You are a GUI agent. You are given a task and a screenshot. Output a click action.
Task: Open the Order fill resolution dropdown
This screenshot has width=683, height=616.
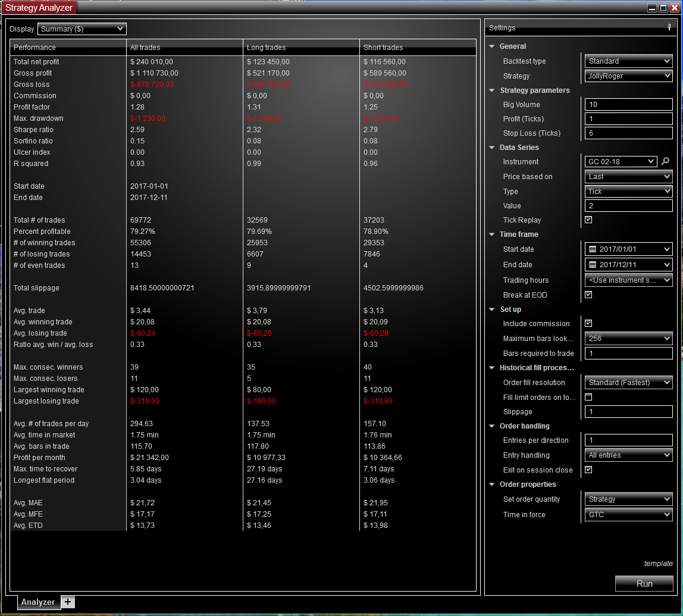[628, 383]
